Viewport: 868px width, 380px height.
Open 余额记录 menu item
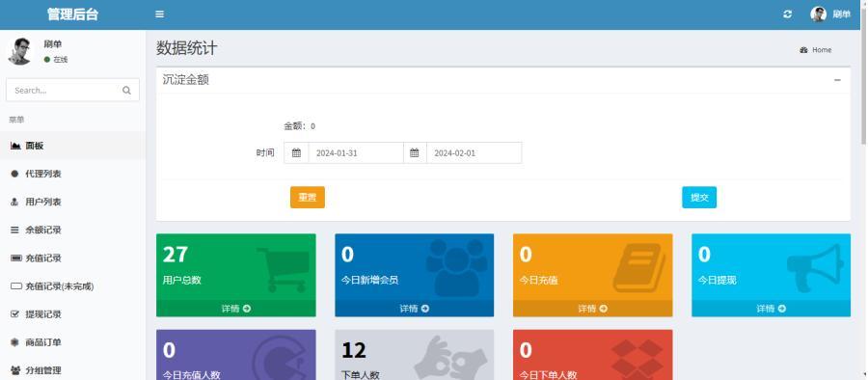[72, 230]
